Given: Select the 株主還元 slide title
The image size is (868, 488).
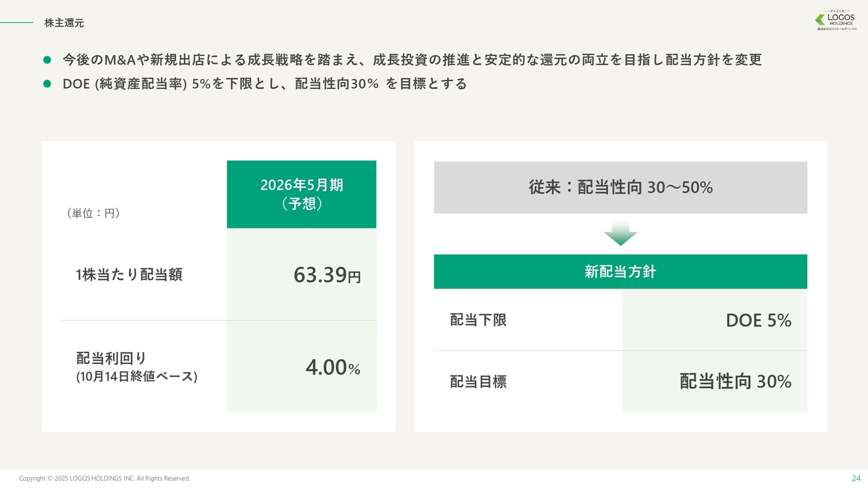Looking at the screenshot, I should tap(64, 23).
